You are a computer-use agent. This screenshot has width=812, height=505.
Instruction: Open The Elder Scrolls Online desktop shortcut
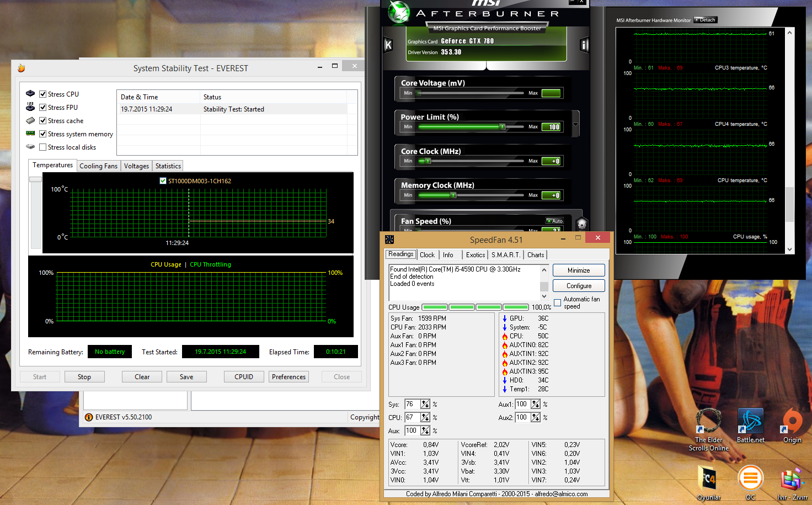708,429
